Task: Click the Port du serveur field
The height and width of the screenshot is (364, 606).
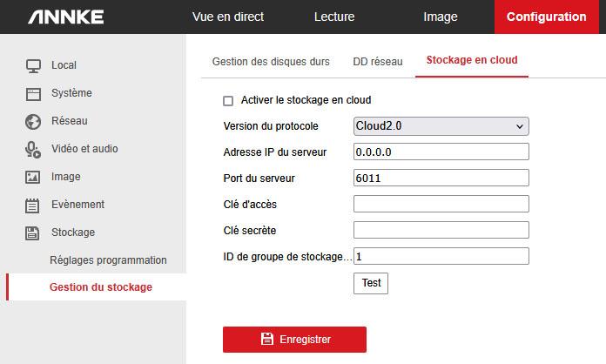Action: [441, 179]
